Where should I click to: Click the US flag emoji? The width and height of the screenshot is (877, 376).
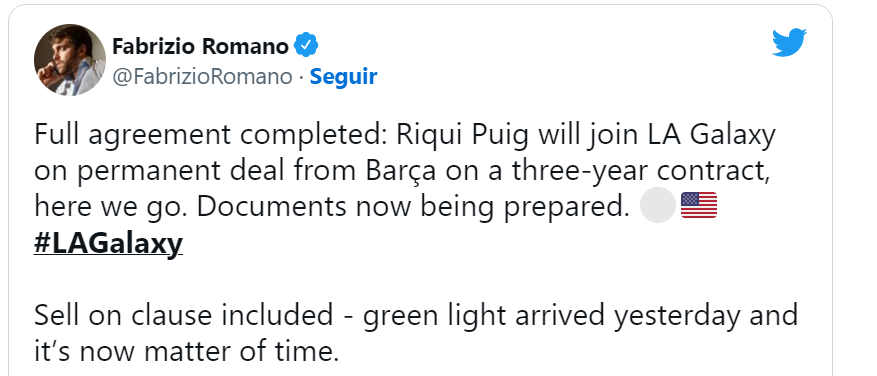tap(699, 205)
